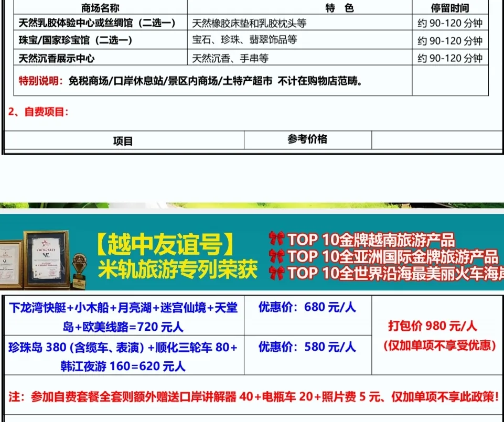Click the red bow beside TOP 10金牌越南旅游产品
Viewport: 504px width, 422px height.
276,239
